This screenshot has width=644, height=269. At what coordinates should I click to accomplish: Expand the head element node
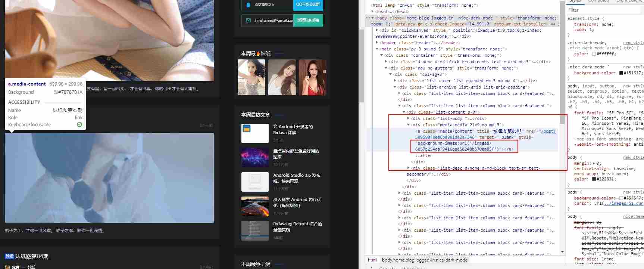click(x=372, y=12)
